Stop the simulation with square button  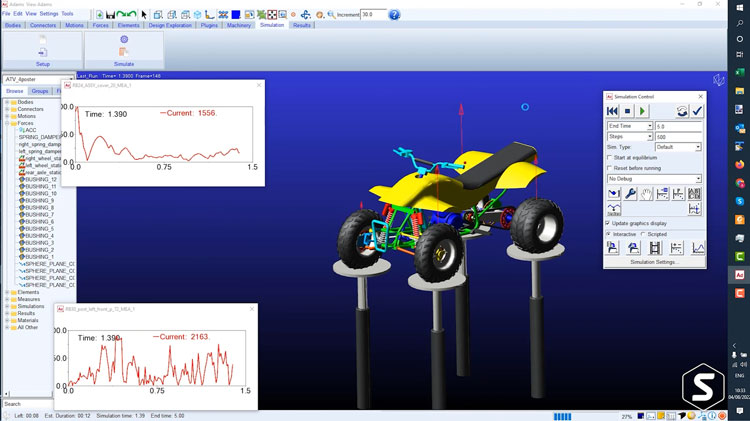pyautogui.click(x=628, y=111)
